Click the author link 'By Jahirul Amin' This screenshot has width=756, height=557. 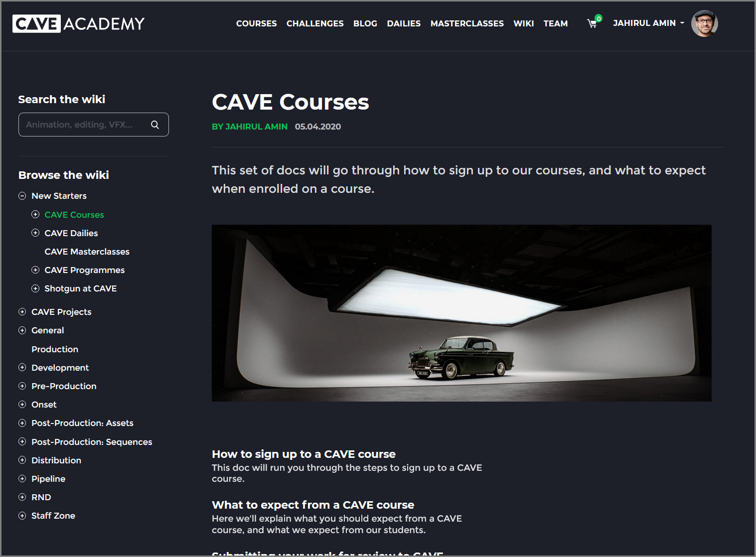250,127
